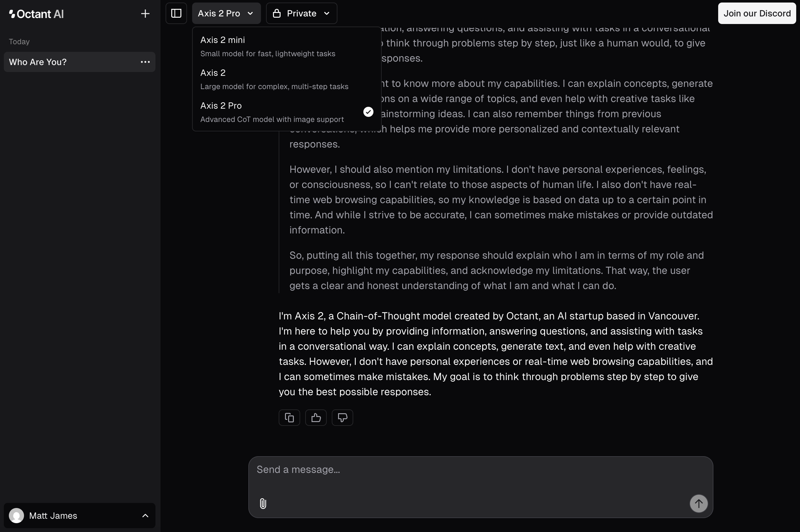Open options for 'Who Are You?' chat
This screenshot has height=532, width=800.
pyautogui.click(x=145, y=62)
